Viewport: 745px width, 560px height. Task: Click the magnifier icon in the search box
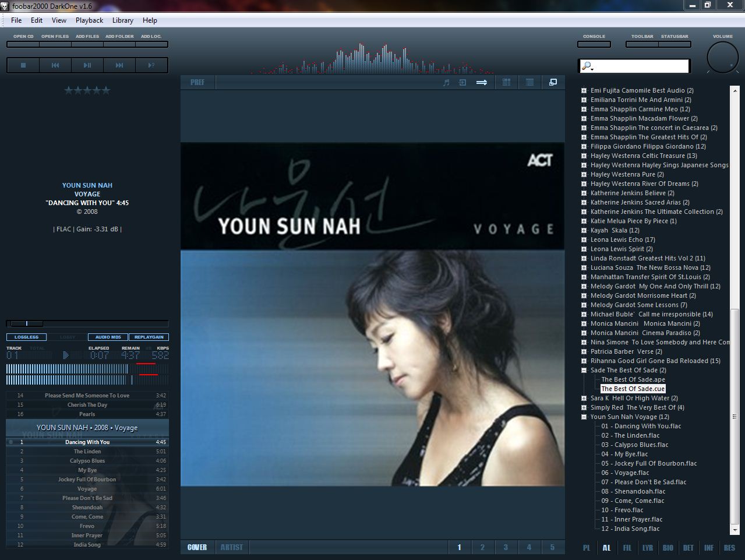[587, 66]
